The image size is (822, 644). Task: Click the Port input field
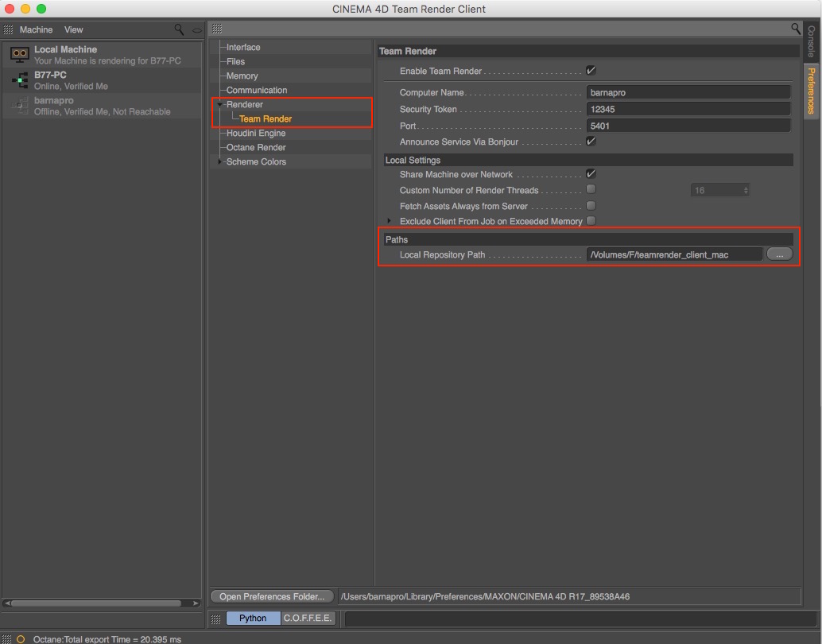click(688, 126)
